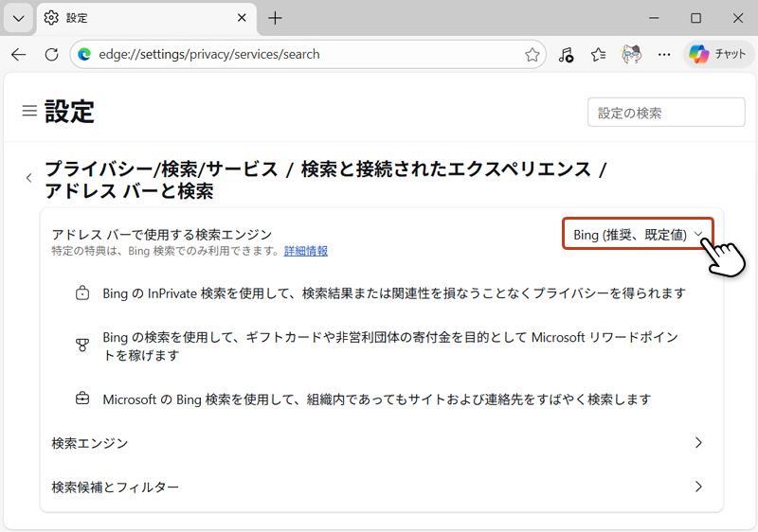Click the 設定の検索 search box

(x=666, y=113)
